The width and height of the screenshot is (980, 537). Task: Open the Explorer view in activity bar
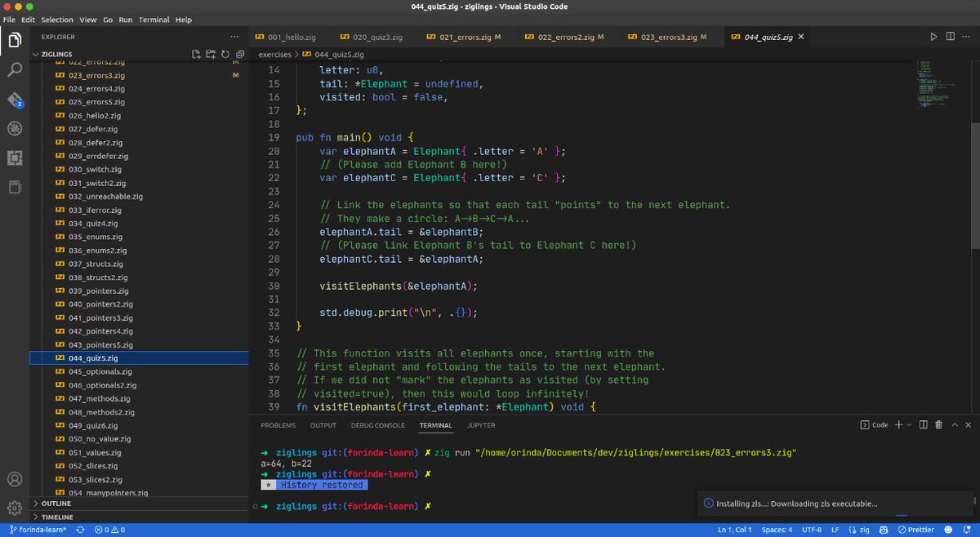pyautogui.click(x=14, y=39)
